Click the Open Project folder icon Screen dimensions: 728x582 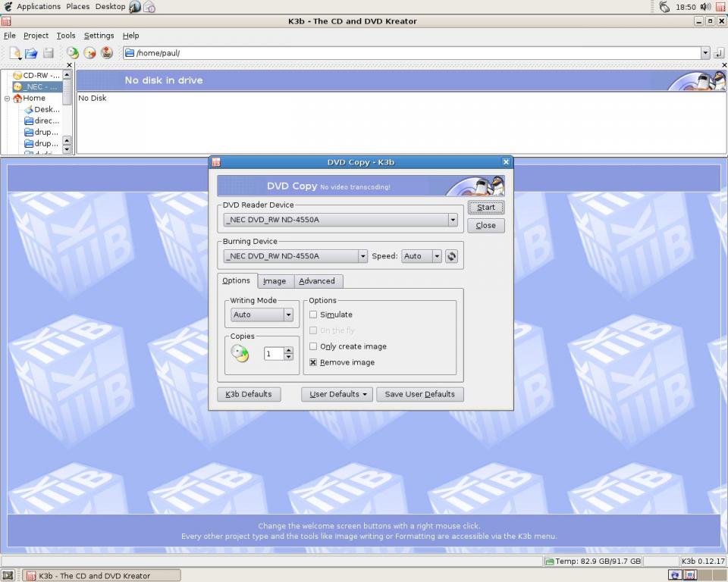pos(31,53)
